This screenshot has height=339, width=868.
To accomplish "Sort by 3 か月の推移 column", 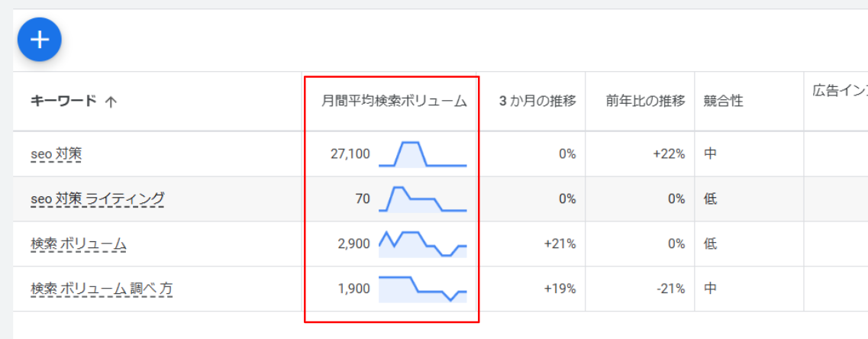I will click(x=537, y=101).
